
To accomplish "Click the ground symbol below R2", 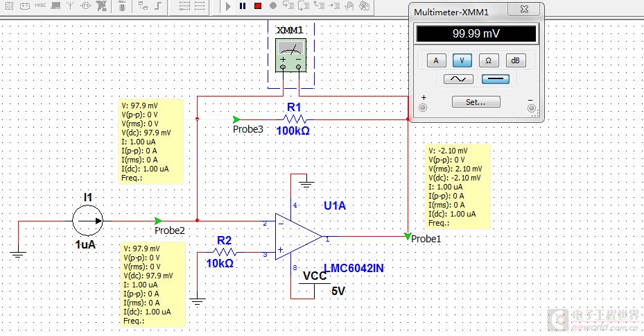I will pos(197,301).
